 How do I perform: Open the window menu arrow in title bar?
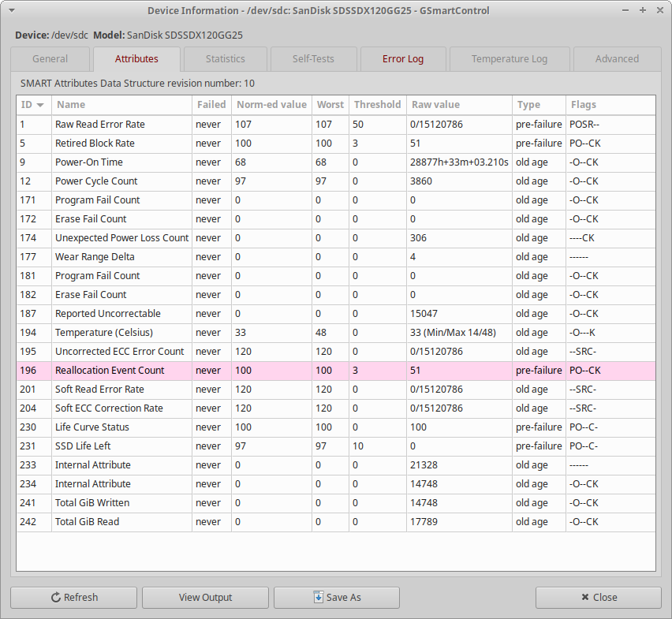(x=12, y=11)
